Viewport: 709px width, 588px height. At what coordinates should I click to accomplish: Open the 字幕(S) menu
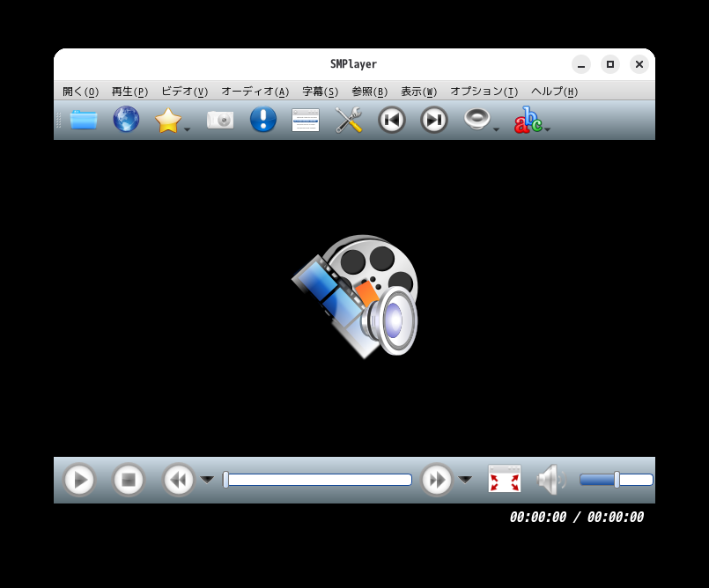[320, 92]
